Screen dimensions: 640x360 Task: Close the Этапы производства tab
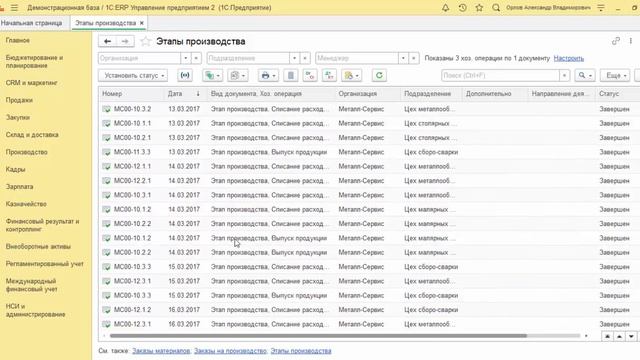(x=142, y=23)
